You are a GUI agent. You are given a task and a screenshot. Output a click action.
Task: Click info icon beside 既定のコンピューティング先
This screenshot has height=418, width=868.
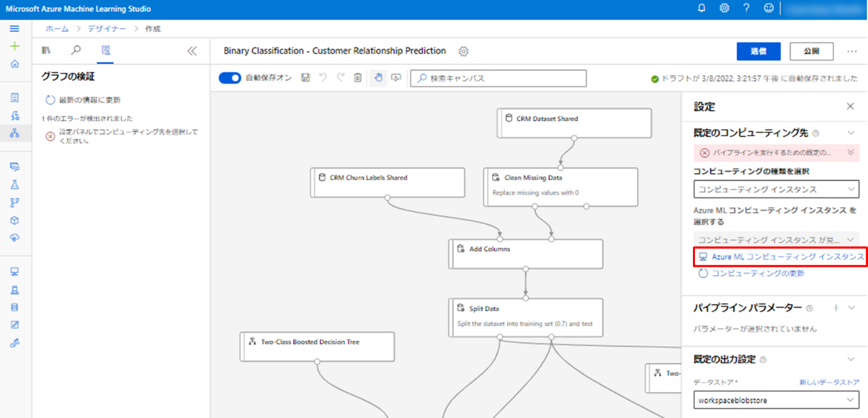[816, 134]
